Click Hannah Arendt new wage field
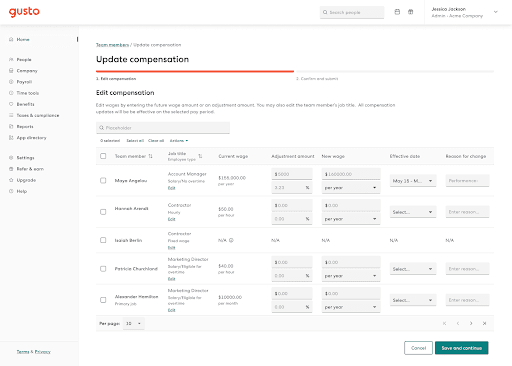 coord(351,205)
